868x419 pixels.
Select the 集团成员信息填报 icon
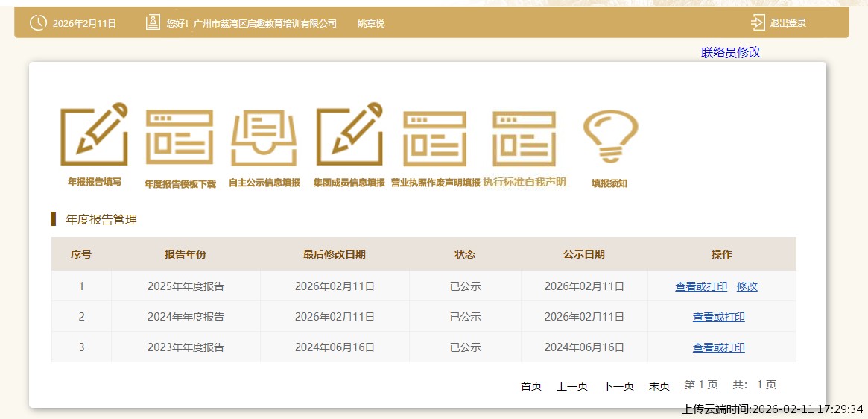[x=349, y=136]
